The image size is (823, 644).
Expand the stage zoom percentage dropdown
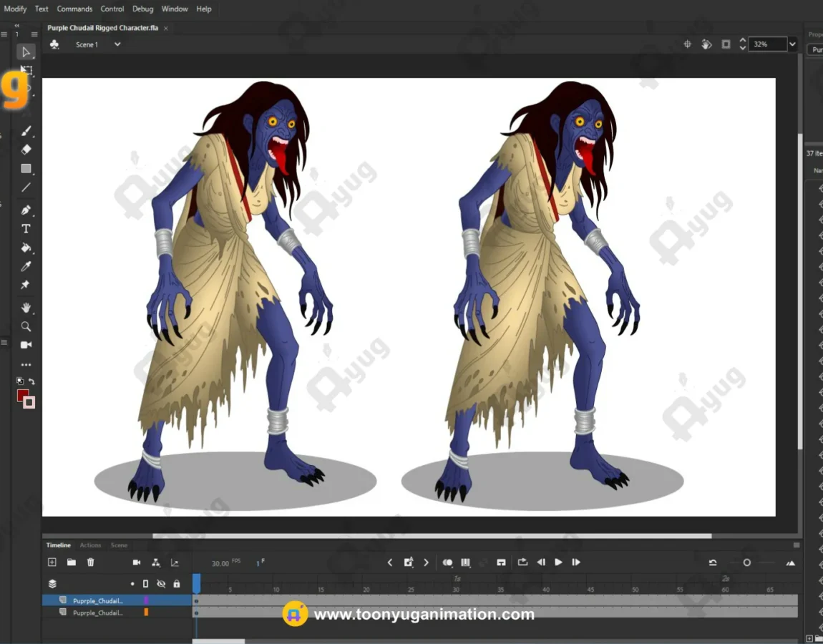point(792,44)
